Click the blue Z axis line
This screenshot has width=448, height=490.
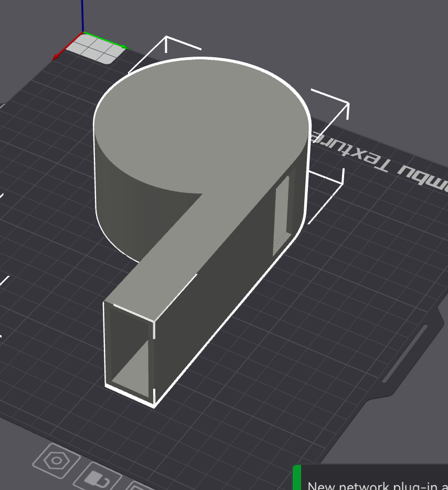82,15
